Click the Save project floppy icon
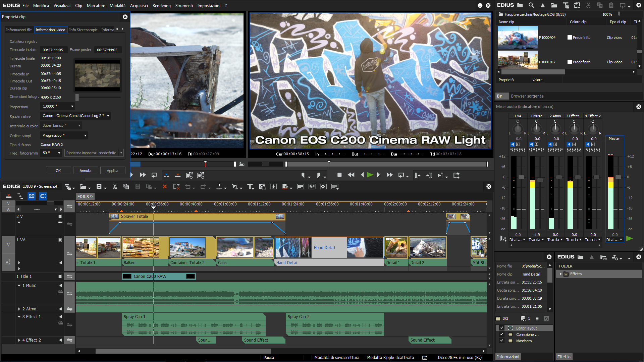This screenshot has height=362, width=644. (99, 187)
